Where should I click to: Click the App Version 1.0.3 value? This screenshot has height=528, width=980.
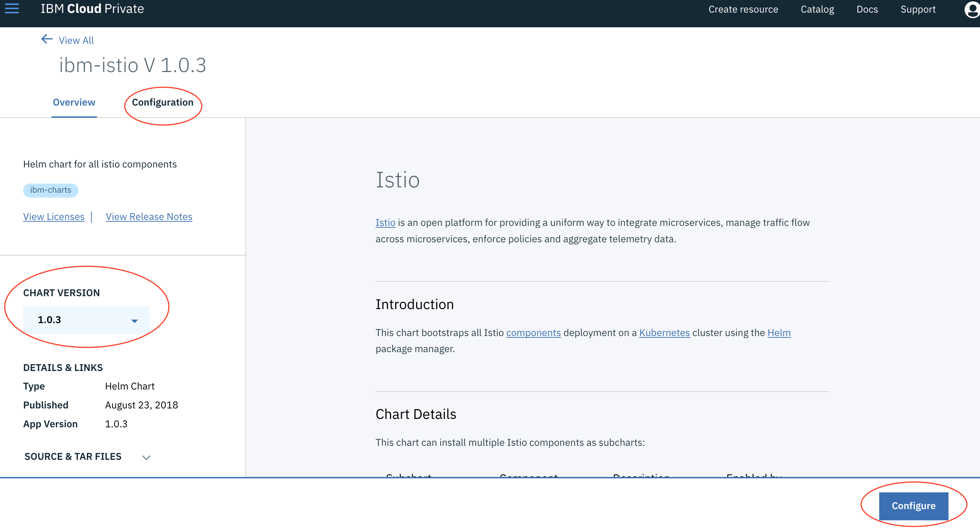pyautogui.click(x=116, y=424)
